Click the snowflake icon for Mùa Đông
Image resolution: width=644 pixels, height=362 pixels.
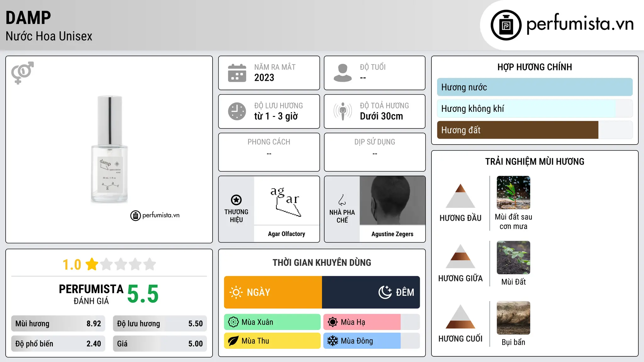tap(332, 341)
